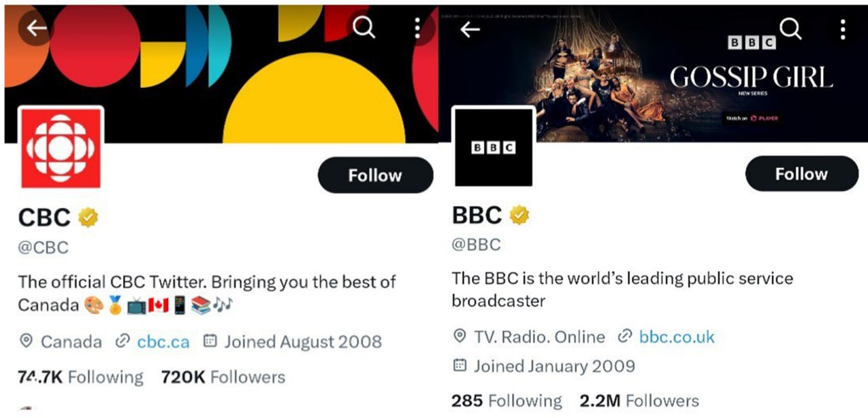868x418 pixels.
Task: Open the cbc.ca website link
Action: pos(163,341)
